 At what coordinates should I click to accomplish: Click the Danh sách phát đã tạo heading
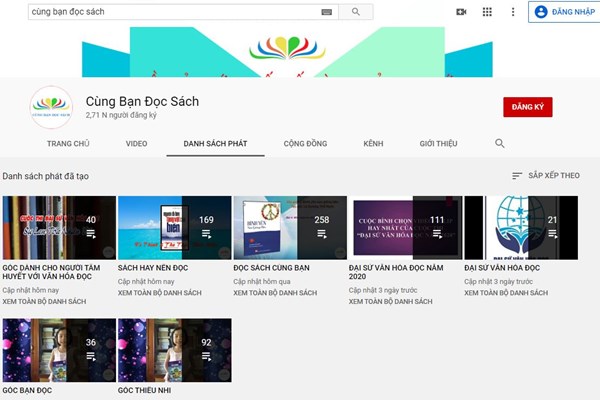coord(46,176)
